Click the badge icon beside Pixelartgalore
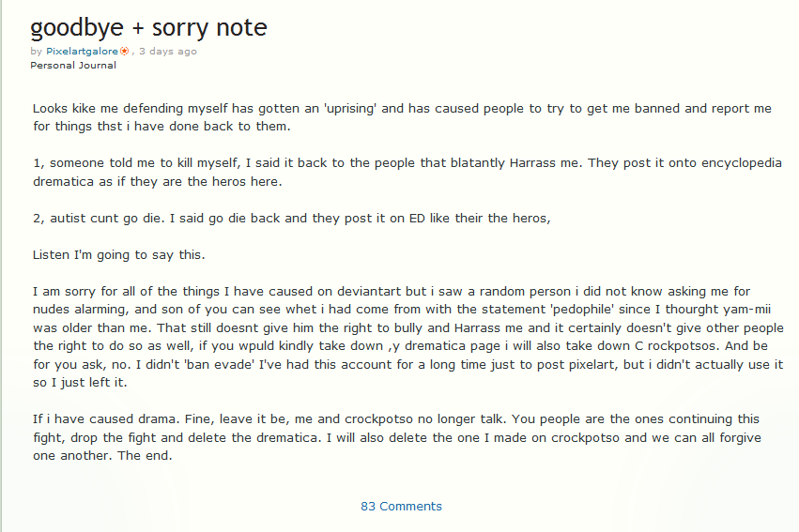 coord(125,52)
